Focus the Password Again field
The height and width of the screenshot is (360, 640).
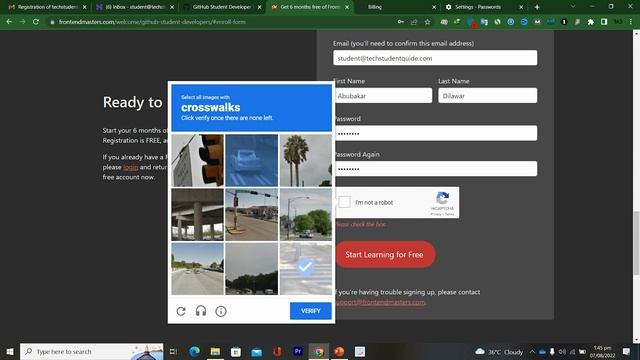pyautogui.click(x=436, y=169)
